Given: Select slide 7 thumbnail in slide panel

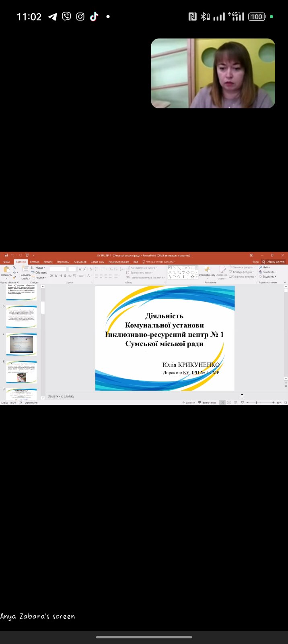Looking at the screenshot, I should point(21,344).
